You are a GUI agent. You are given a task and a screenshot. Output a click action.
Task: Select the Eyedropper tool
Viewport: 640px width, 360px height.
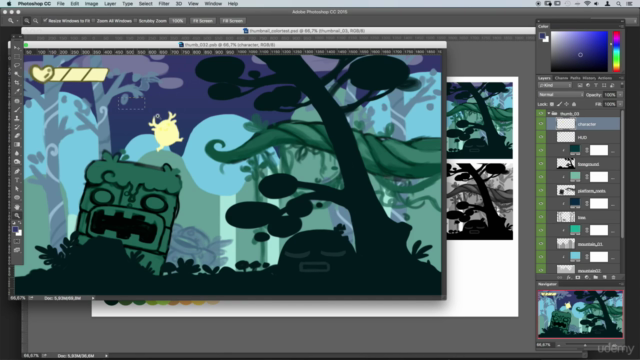(x=17, y=92)
